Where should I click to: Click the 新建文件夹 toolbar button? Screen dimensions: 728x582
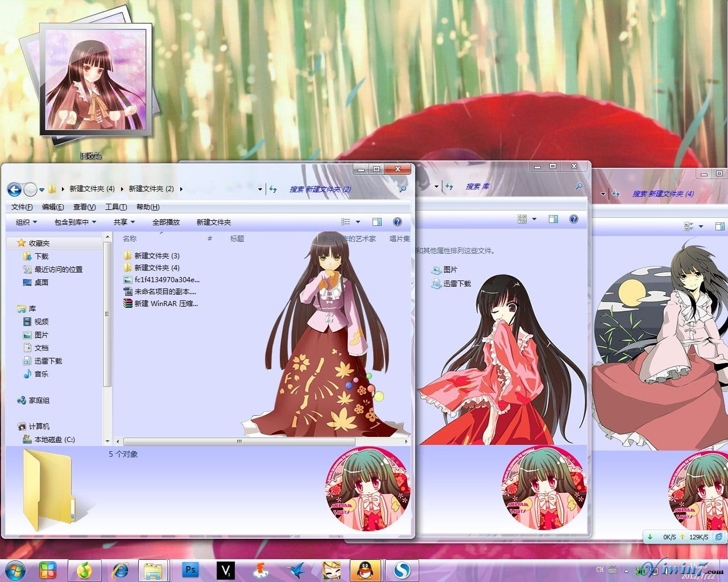(213, 221)
